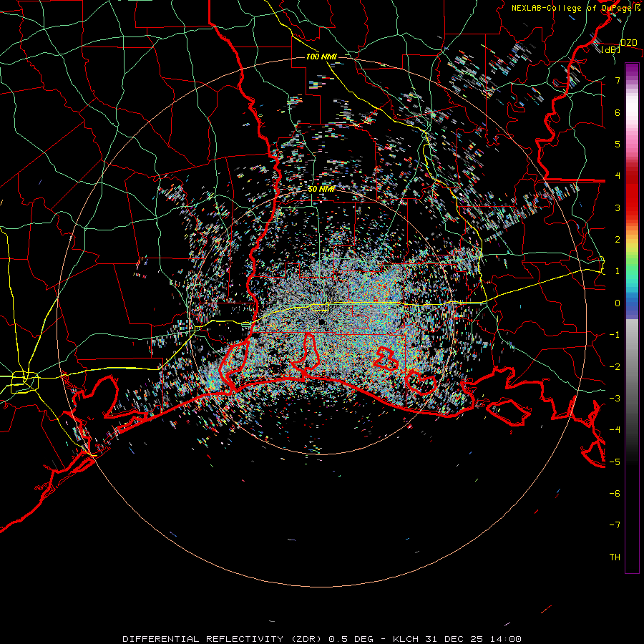
Task: Click the 1 value on color scale
Action: pyautogui.click(x=618, y=271)
